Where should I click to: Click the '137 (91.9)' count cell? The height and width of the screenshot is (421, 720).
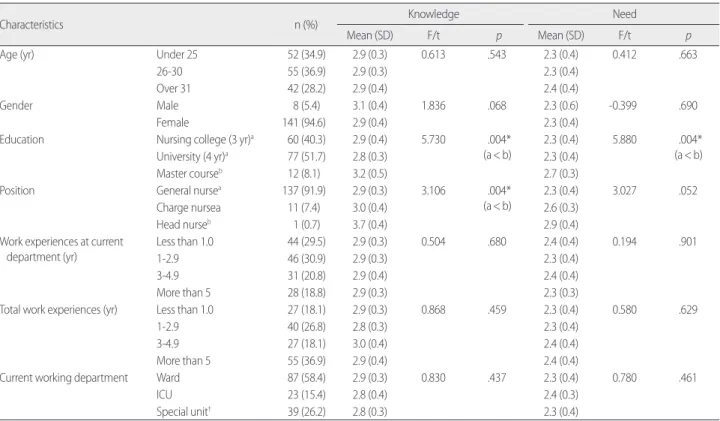(x=304, y=191)
